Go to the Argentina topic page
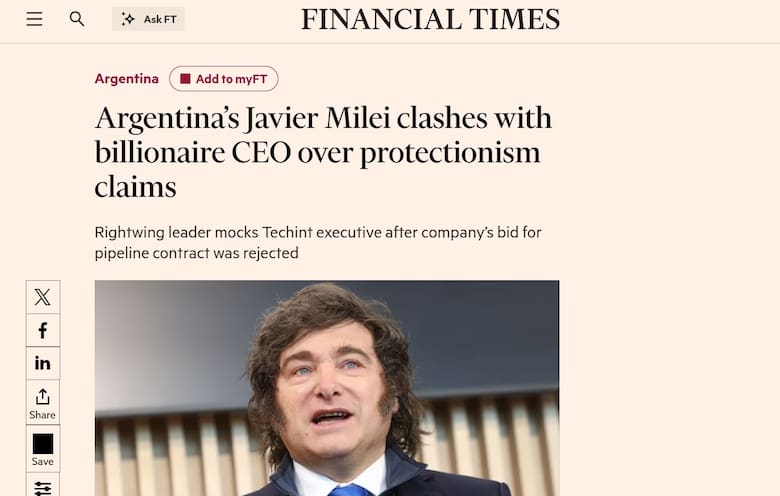 [x=126, y=79]
